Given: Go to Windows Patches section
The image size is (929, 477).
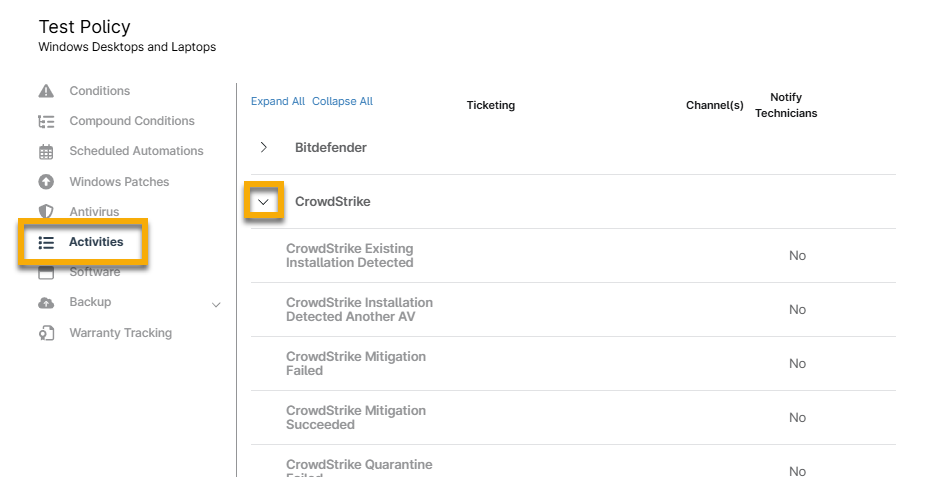Looking at the screenshot, I should click(x=119, y=182).
